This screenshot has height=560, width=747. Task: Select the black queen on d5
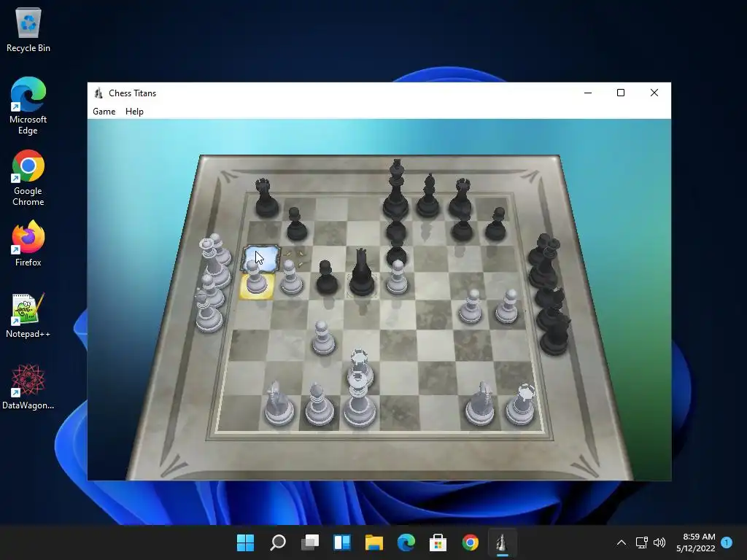pyautogui.click(x=362, y=273)
